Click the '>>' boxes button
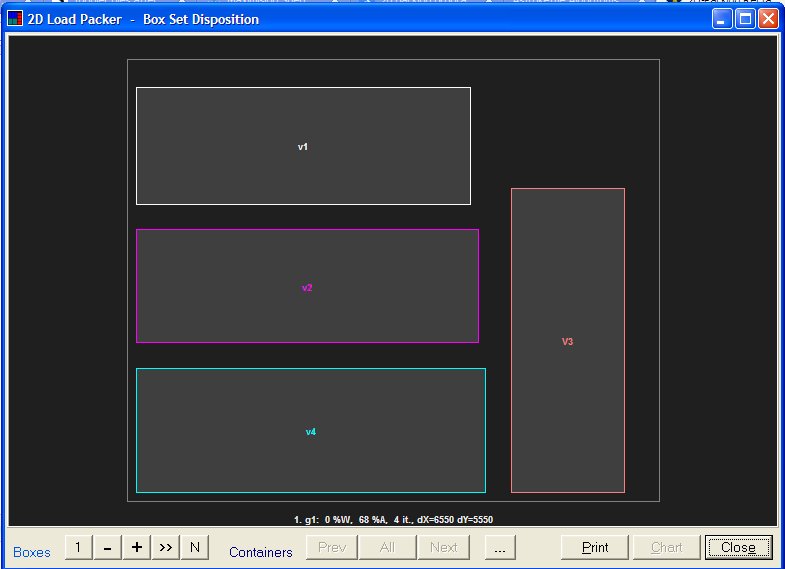The image size is (785, 569). 166,547
